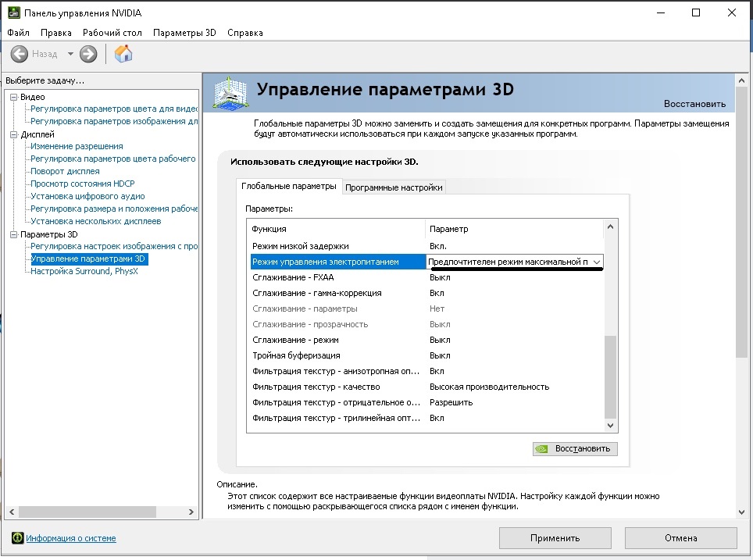Viewport: 753px width, 560px height.
Task: Click task tree scroll left arrow
Action: tap(12, 512)
